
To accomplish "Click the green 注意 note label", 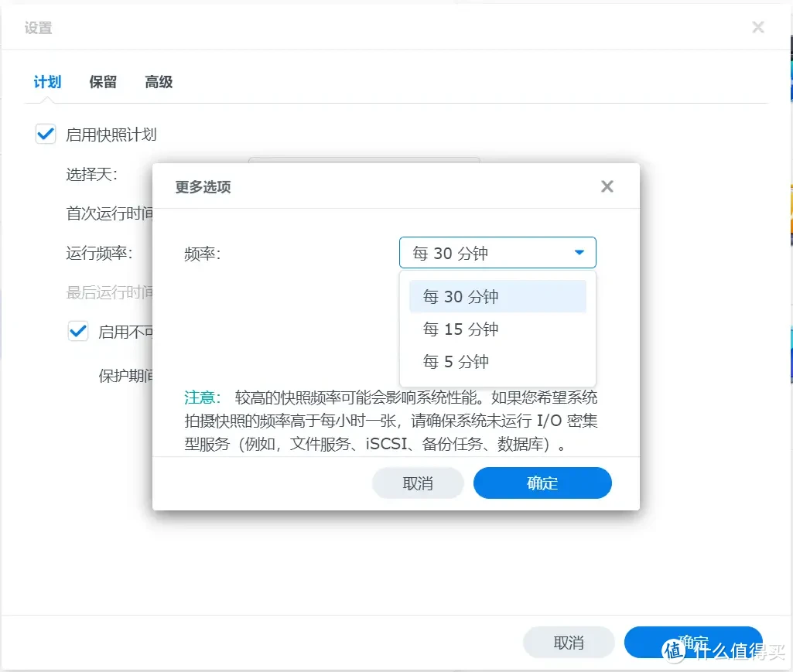I will tap(201, 397).
